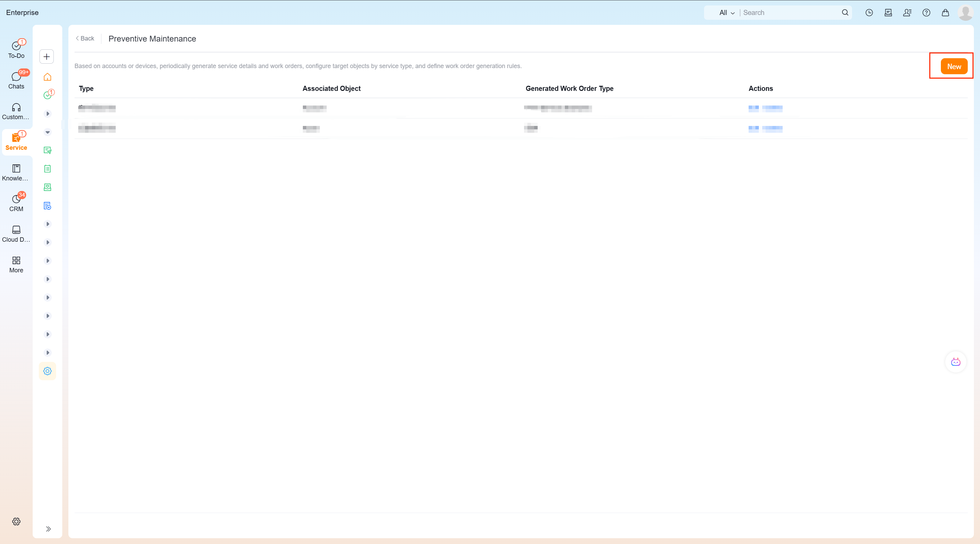
Task: Open the green send-form icon
Action: coord(48,150)
